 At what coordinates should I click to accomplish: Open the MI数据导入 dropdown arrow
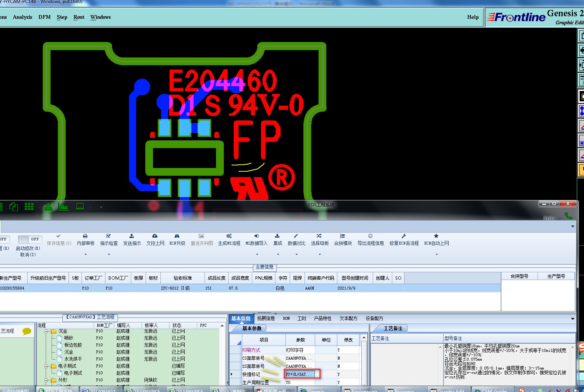point(257,254)
